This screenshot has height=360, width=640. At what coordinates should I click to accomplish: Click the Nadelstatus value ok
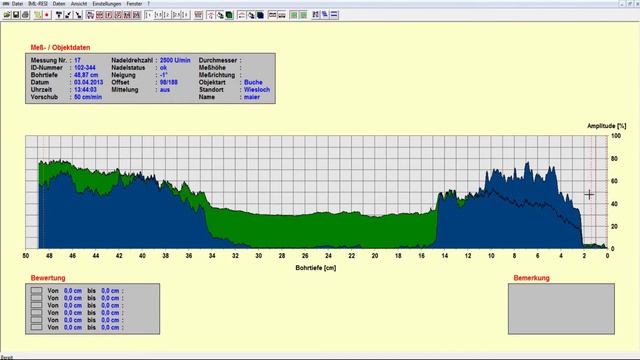point(163,68)
